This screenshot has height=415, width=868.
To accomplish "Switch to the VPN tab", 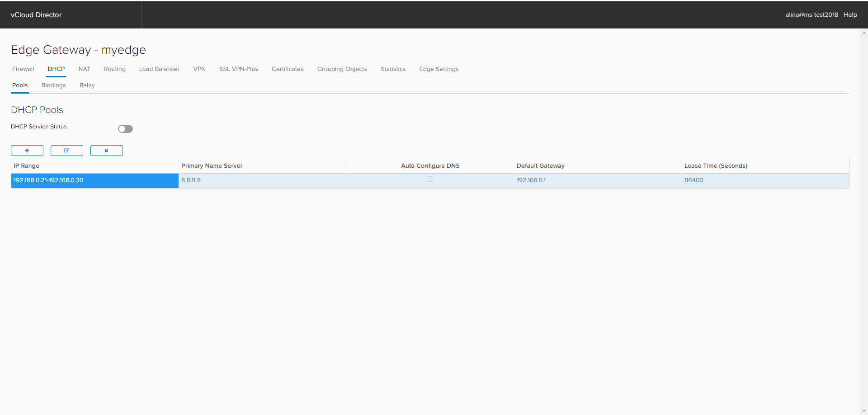I will tap(199, 69).
